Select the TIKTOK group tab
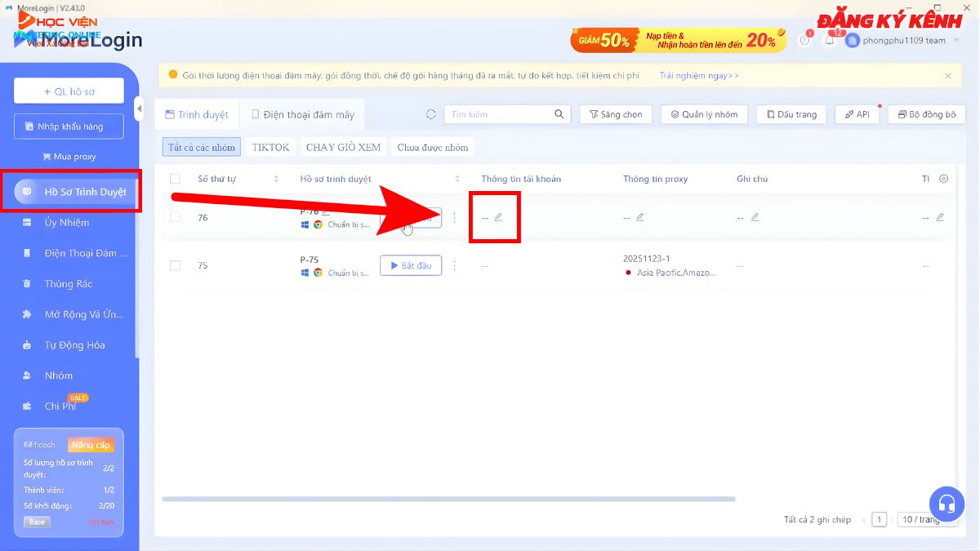Image resolution: width=980 pixels, height=551 pixels. (x=269, y=147)
